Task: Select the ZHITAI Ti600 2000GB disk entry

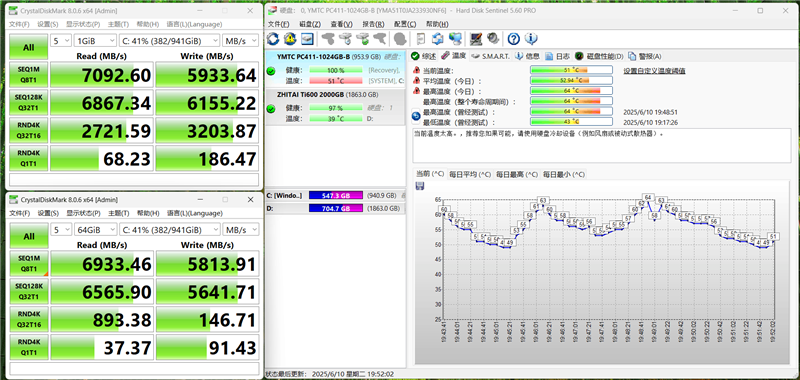Action: click(x=336, y=107)
